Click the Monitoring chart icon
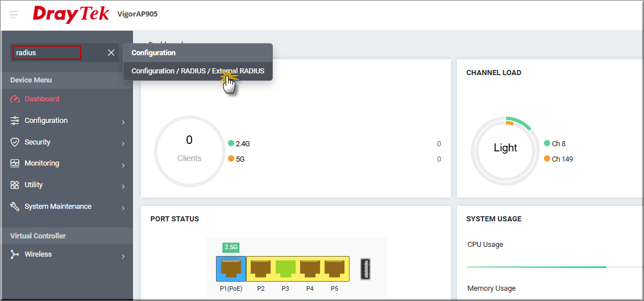644x301 pixels. pyautogui.click(x=15, y=163)
